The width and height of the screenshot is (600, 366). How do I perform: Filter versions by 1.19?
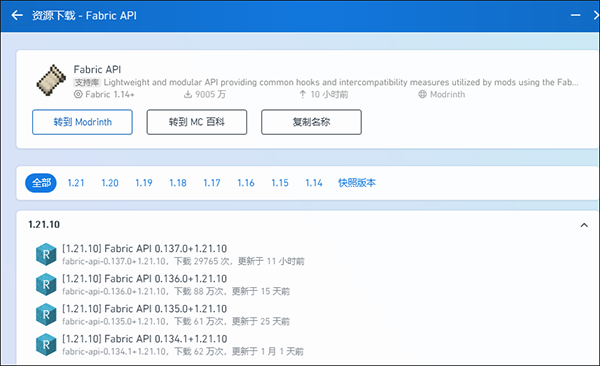(x=144, y=183)
